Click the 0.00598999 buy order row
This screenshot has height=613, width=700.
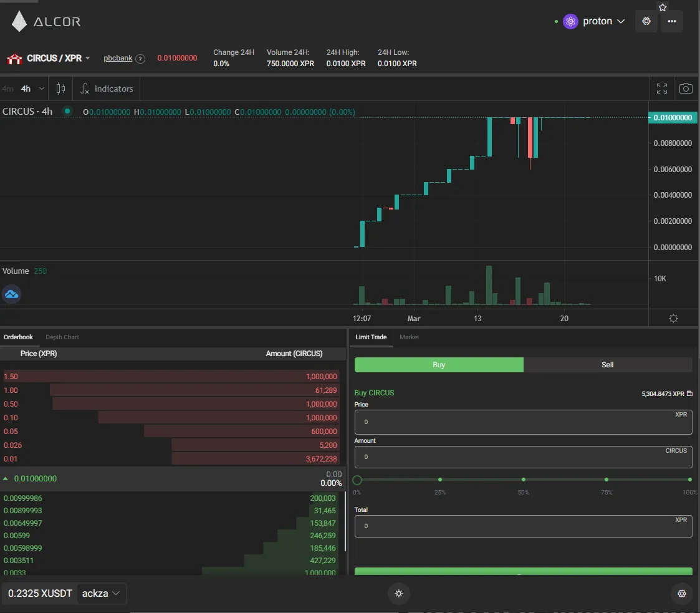point(170,548)
